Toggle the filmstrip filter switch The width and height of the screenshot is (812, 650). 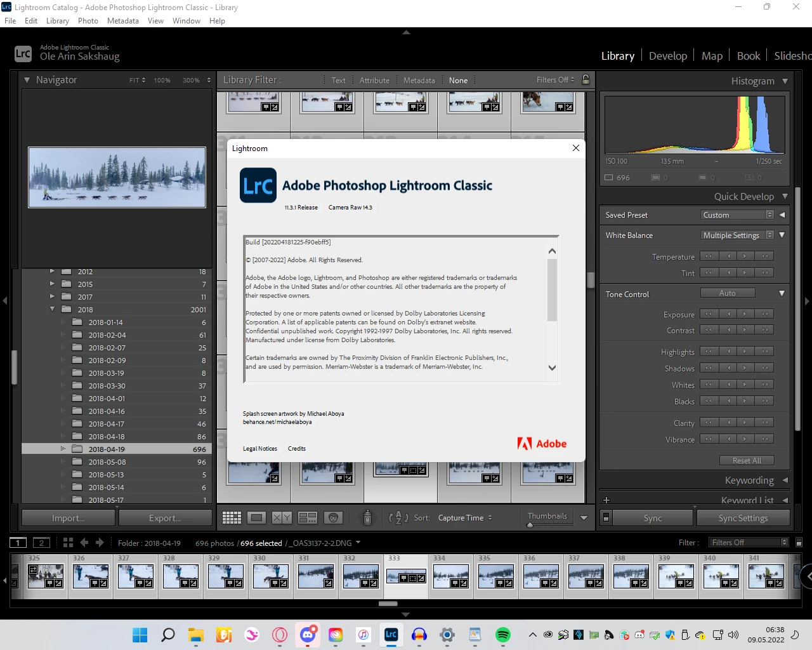(799, 543)
